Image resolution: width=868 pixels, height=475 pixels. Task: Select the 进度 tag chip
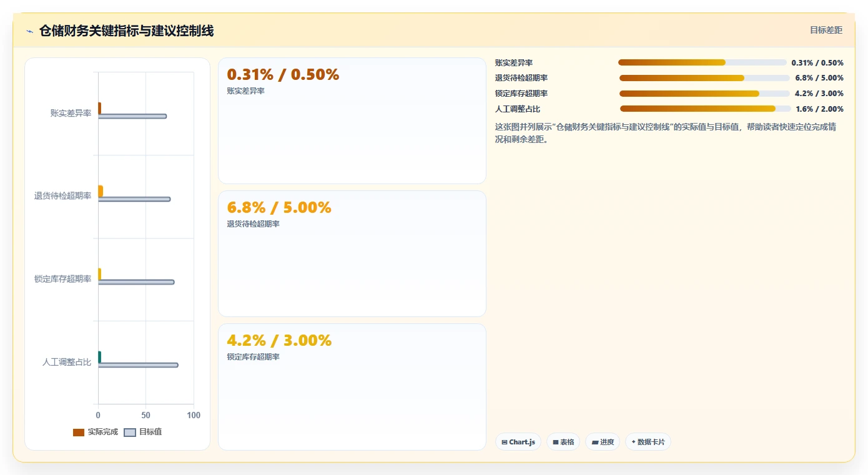point(603,442)
